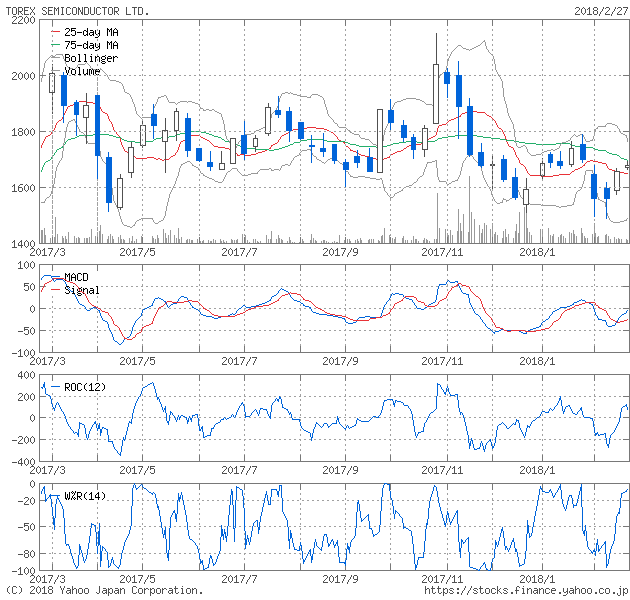Select the W%R(14) indicator label
This screenshot has height=600, width=630.
[85, 497]
